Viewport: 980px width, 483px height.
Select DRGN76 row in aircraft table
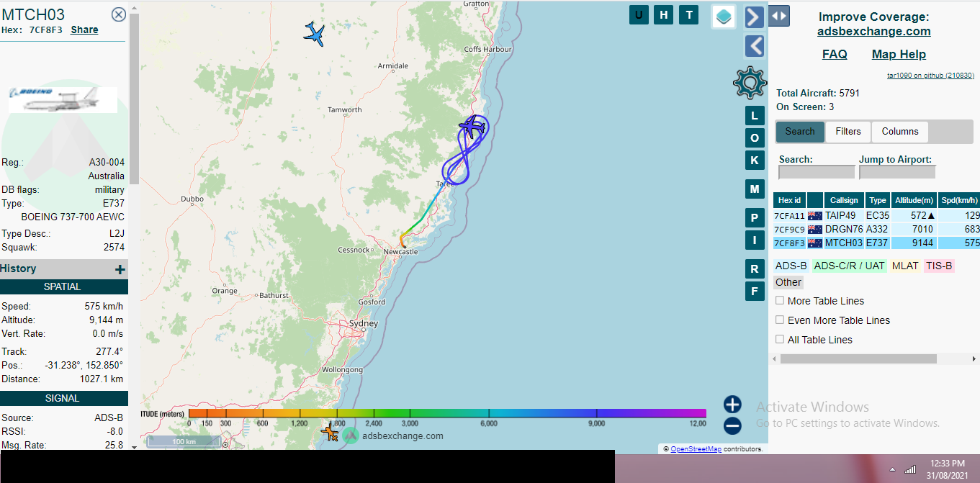tap(877, 229)
